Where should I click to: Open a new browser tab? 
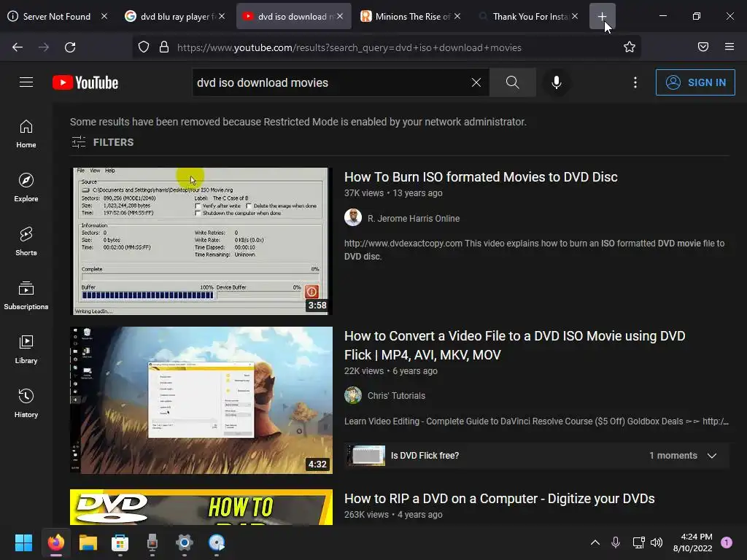pos(602,16)
